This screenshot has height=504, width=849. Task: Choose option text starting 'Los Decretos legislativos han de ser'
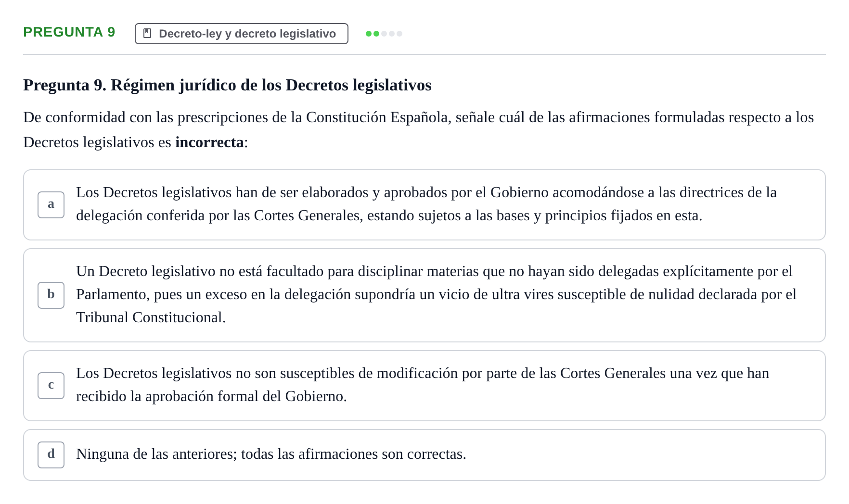tap(426, 204)
